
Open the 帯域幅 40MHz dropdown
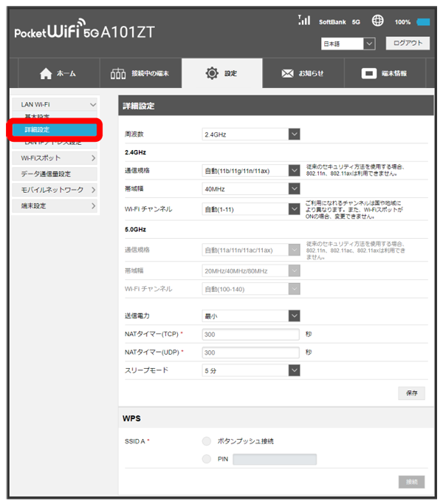click(x=251, y=189)
